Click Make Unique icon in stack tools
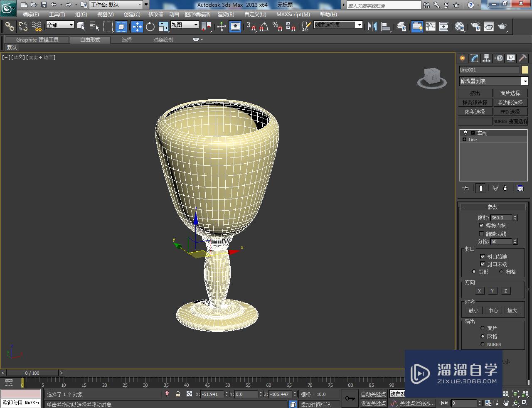 (x=495, y=188)
